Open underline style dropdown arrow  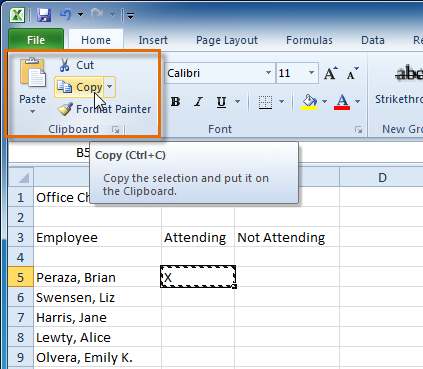point(237,101)
